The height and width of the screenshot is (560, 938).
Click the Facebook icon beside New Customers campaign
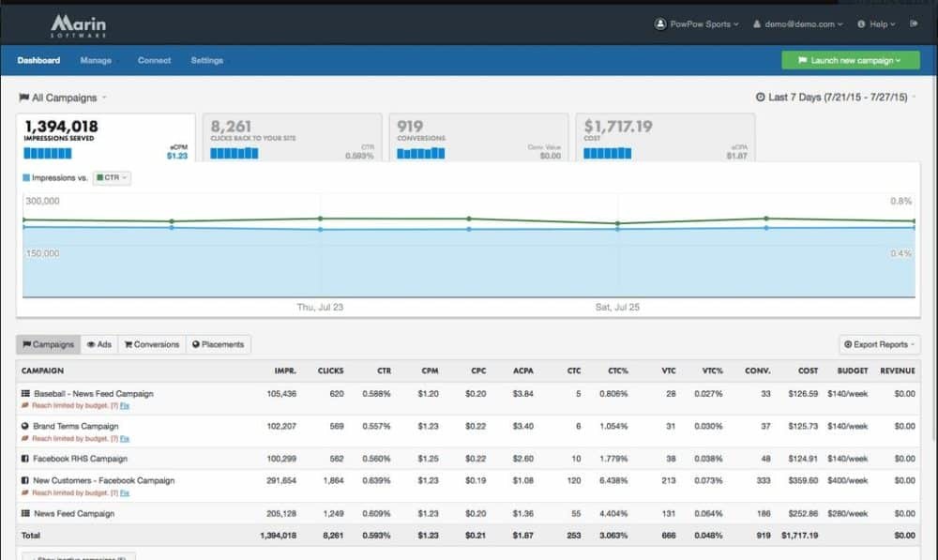coord(25,480)
